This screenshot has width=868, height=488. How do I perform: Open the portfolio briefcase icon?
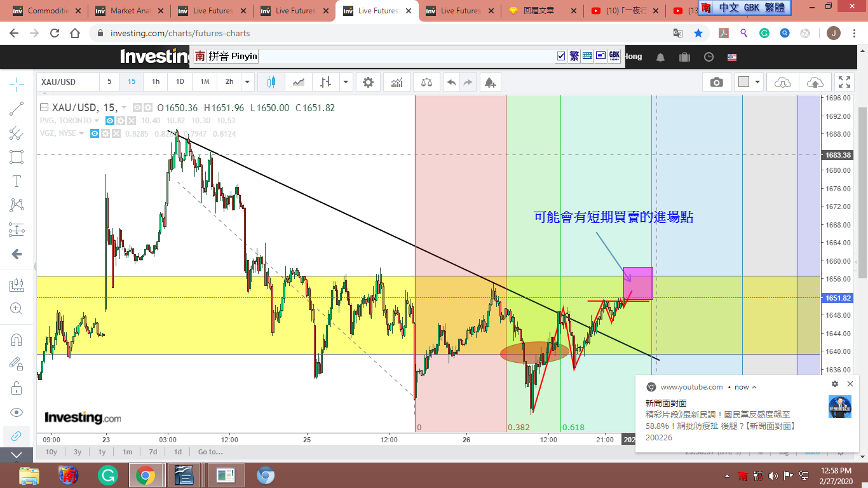[684, 57]
